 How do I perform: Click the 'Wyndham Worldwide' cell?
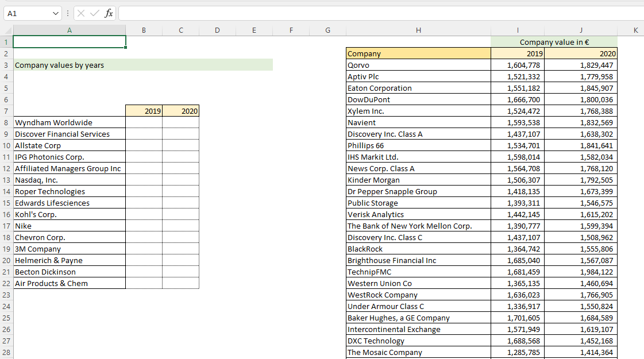coord(70,123)
